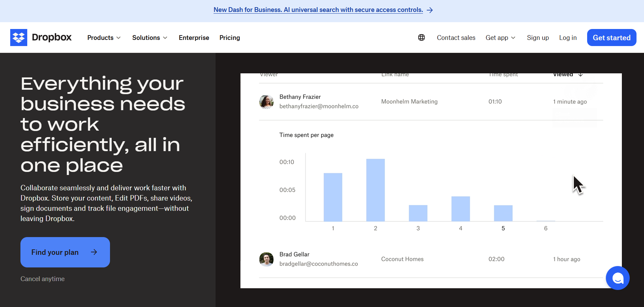
Task: Click arrow next to Dash for Business banner
Action: 430,10
